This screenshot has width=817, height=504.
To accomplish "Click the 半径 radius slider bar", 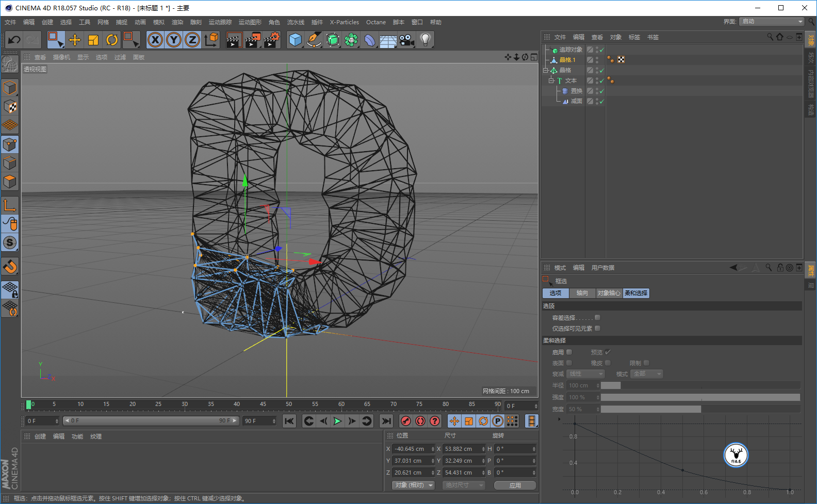I will coord(700,385).
